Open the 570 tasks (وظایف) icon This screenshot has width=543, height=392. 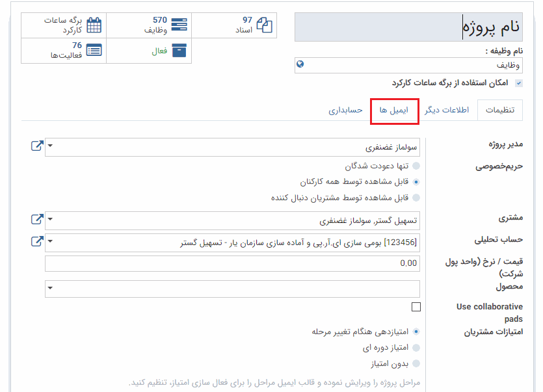coord(179,25)
